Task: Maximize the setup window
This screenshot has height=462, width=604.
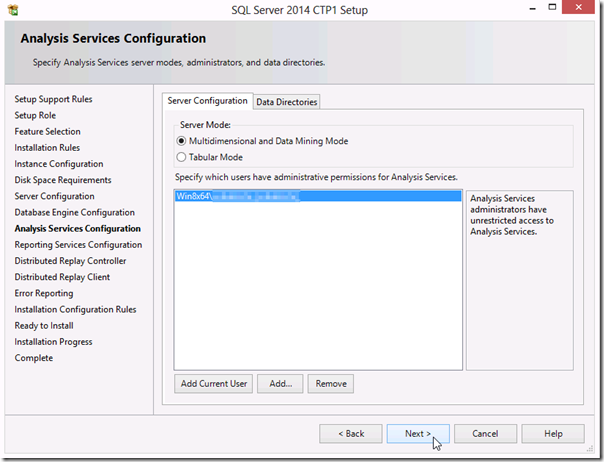Action: [552, 7]
